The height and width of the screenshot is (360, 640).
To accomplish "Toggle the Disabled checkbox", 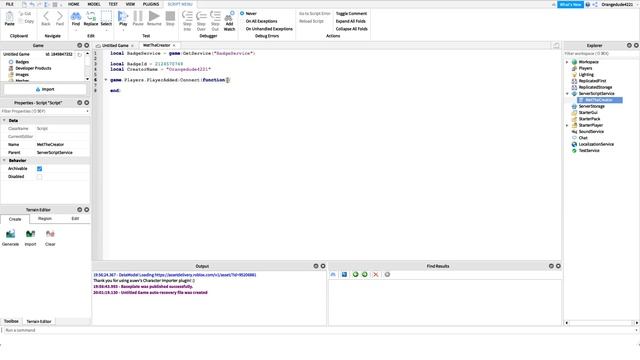I will coord(40,177).
